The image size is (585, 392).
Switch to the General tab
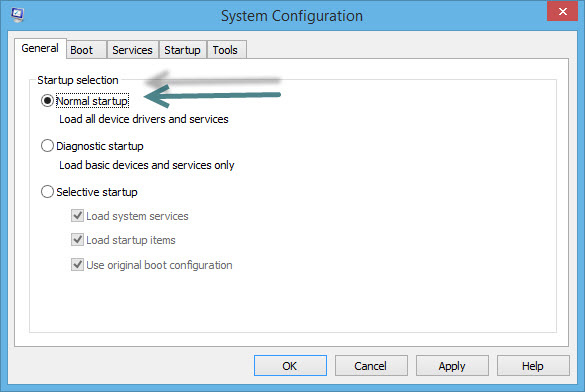pos(40,48)
